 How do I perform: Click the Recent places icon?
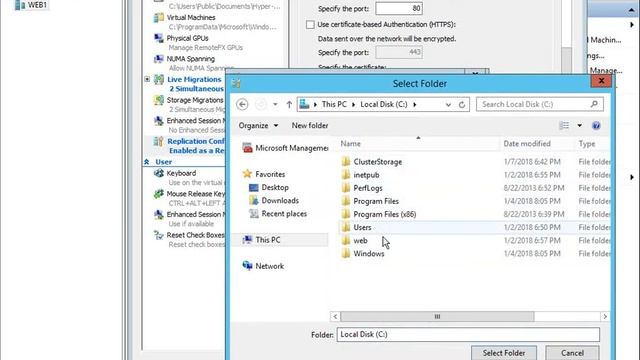click(253, 213)
